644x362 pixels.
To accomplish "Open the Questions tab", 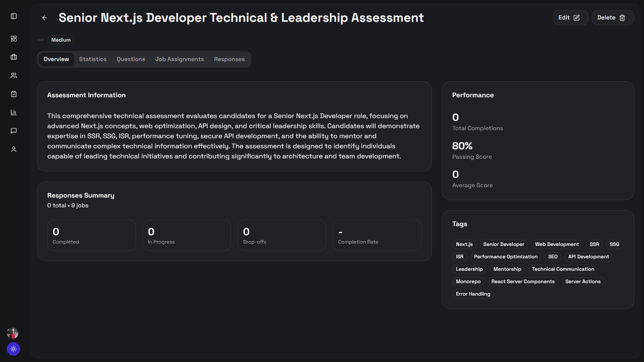I will point(131,59).
